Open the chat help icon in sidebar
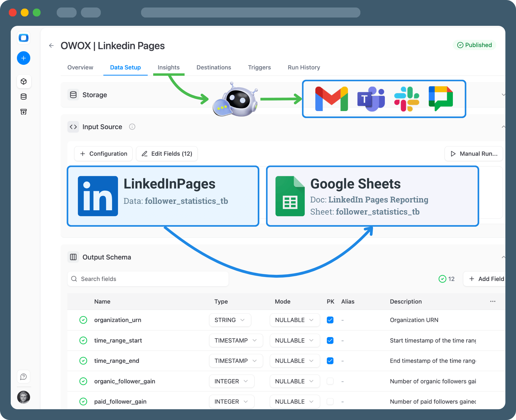The image size is (516, 420). pos(24,377)
